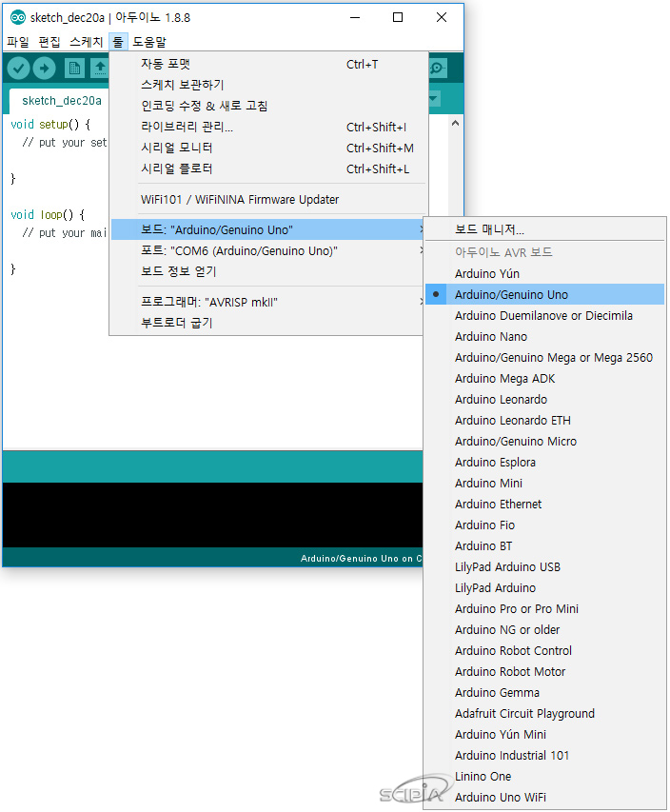
Task: Click the Open sketch up-arrow icon
Action: [100, 68]
